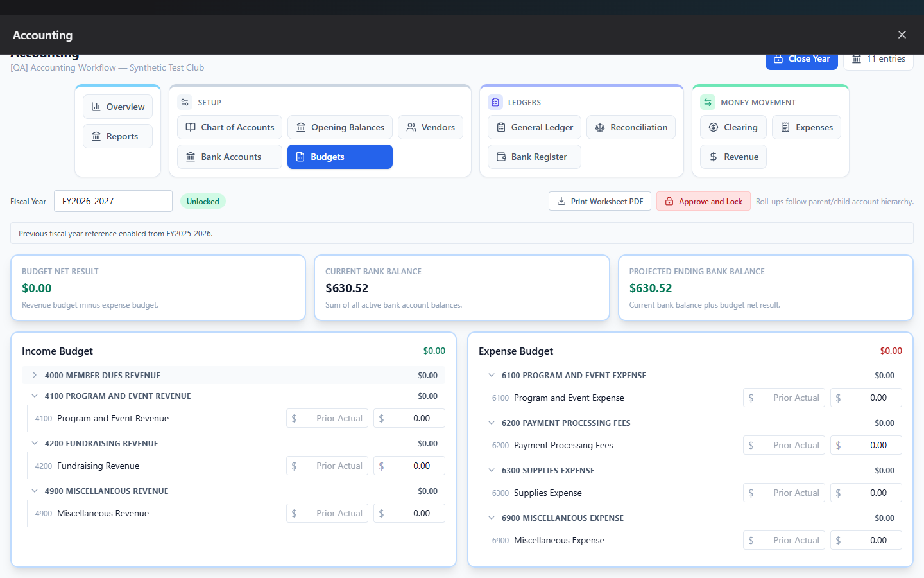Image resolution: width=924 pixels, height=578 pixels.
Task: Click the Budgets document icon
Action: [300, 157]
